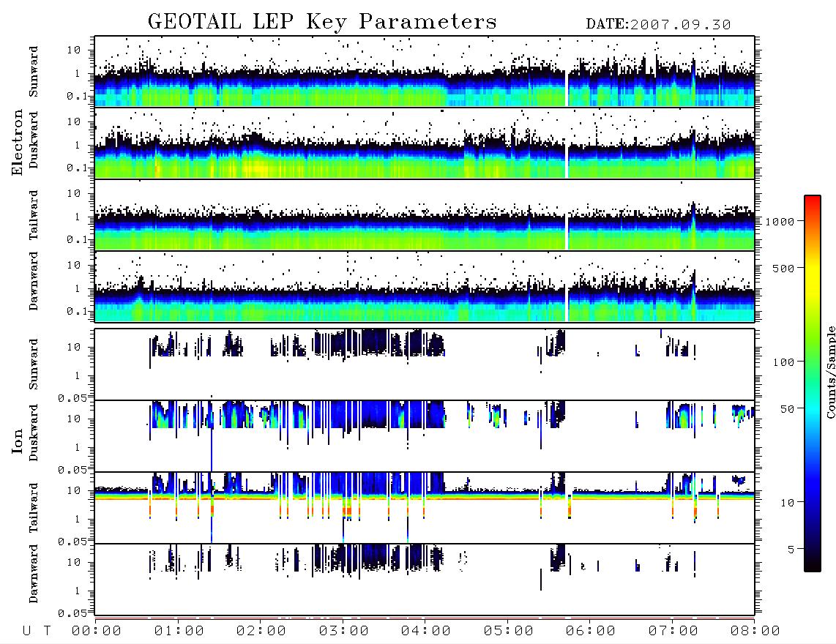Click the Electron panel "Sunward" label

click(34, 72)
